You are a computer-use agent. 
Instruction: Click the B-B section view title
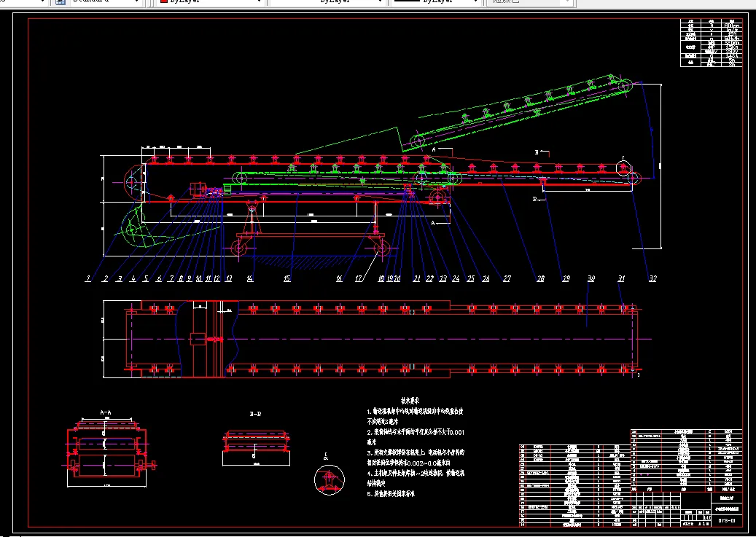tap(256, 414)
